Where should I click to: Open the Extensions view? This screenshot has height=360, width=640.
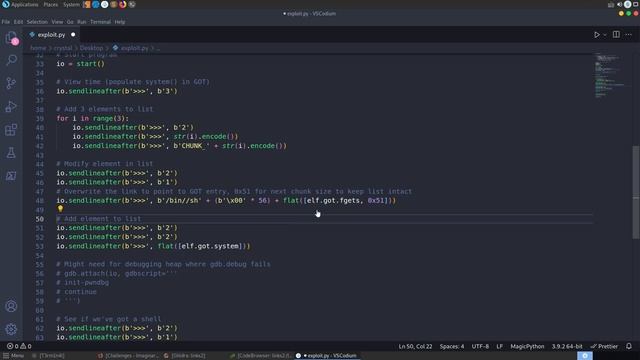pos(11,130)
